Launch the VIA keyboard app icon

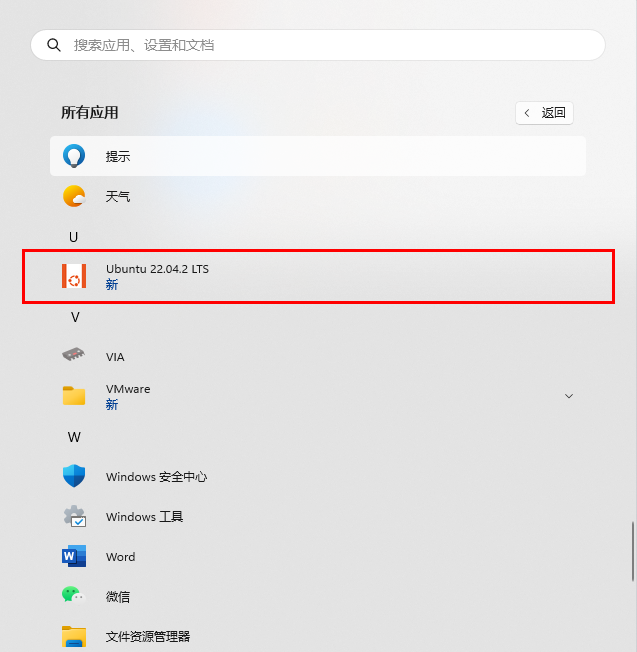74,355
